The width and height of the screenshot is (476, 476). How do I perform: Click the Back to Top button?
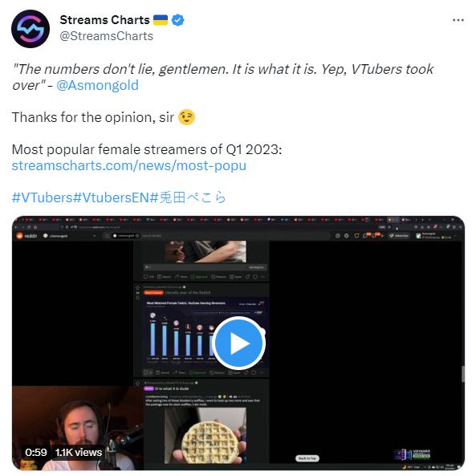point(307,458)
